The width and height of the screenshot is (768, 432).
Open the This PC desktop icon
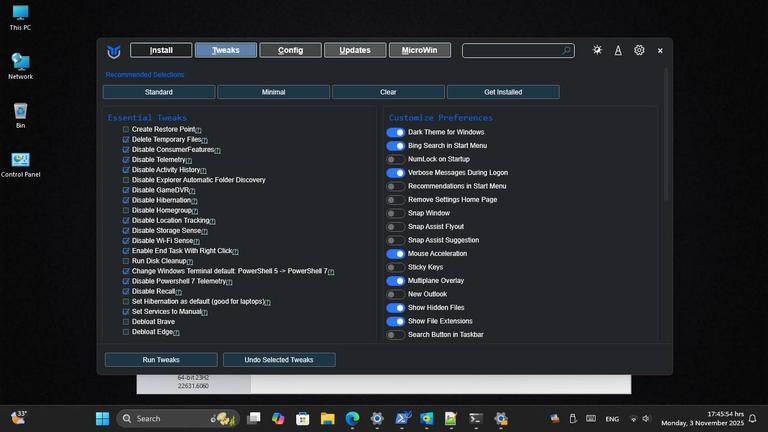pos(20,18)
